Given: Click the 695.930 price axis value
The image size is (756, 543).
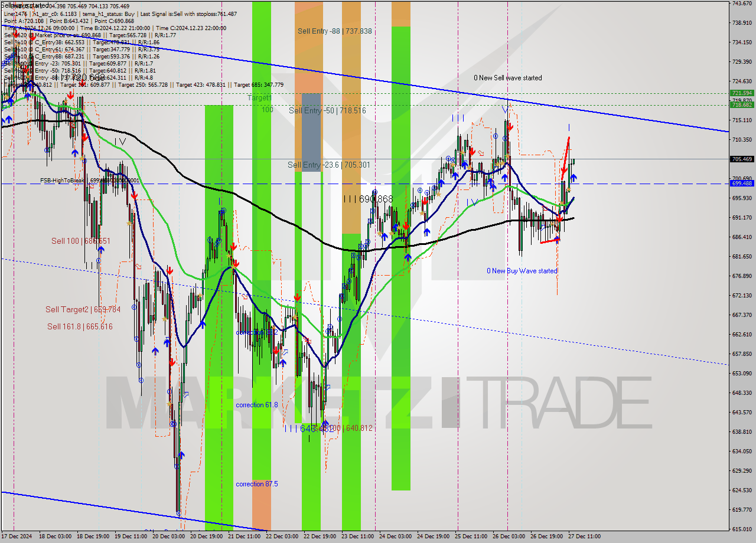Looking at the screenshot, I should (x=742, y=198).
